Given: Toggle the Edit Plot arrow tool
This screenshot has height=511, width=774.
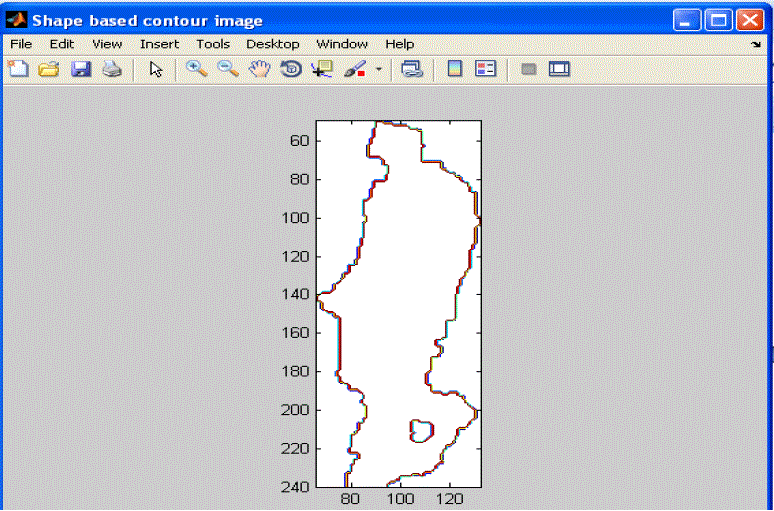Looking at the screenshot, I should [x=156, y=69].
